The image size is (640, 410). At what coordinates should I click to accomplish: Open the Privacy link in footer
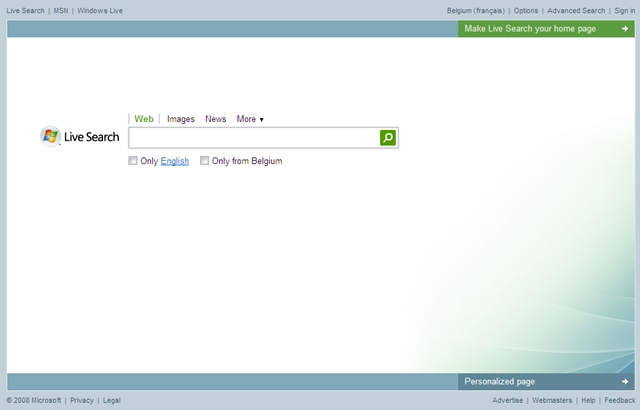click(x=82, y=400)
